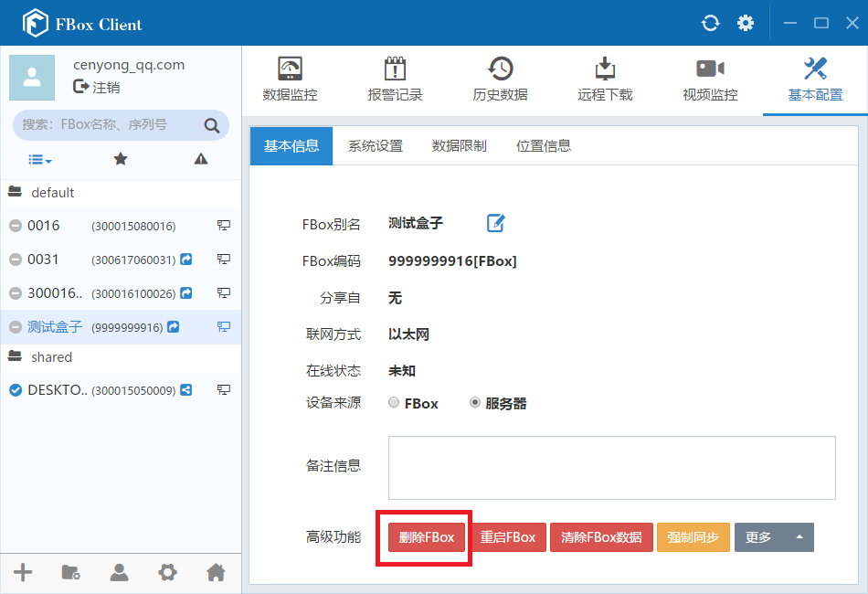This screenshot has height=594, width=868.
Task: Edit the FBox alias with pencil icon
Action: pyautogui.click(x=495, y=223)
